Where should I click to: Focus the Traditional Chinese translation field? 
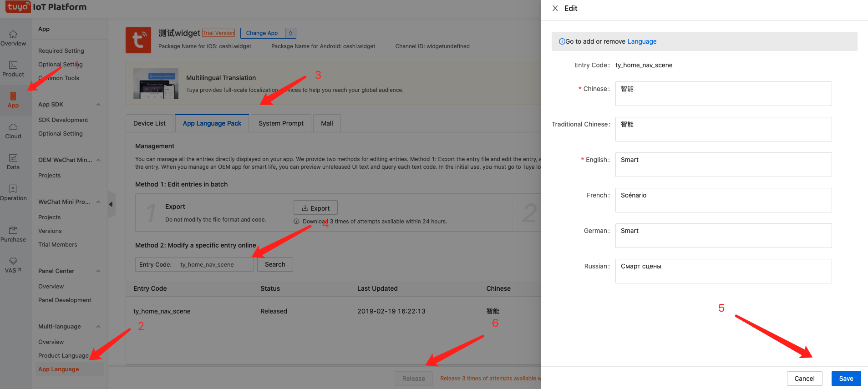click(x=723, y=129)
